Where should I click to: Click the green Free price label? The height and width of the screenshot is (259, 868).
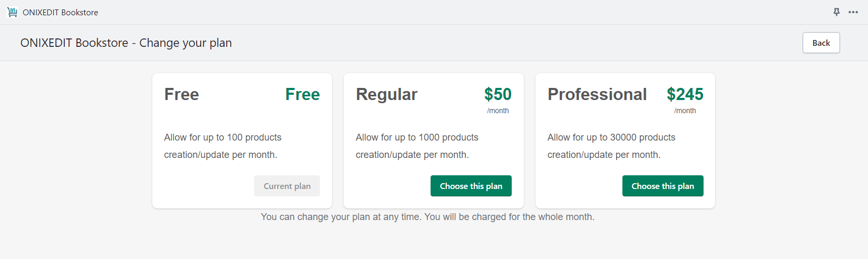(x=303, y=94)
